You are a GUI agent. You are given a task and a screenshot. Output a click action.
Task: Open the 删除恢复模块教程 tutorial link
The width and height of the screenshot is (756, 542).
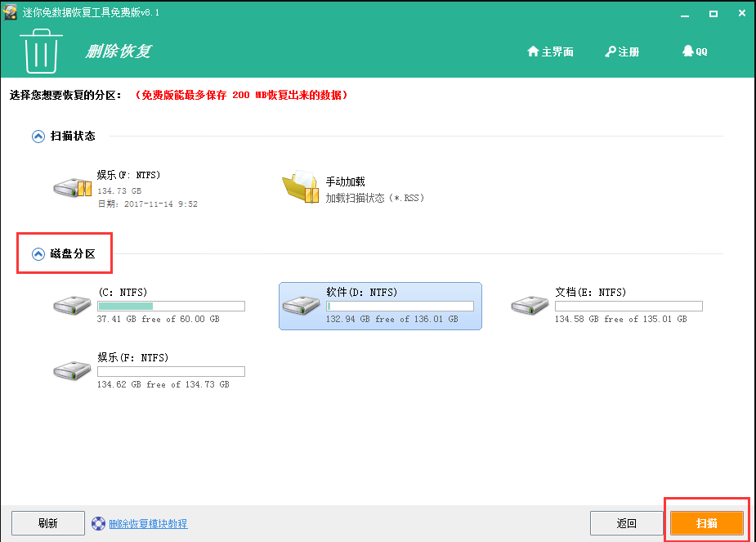148,524
